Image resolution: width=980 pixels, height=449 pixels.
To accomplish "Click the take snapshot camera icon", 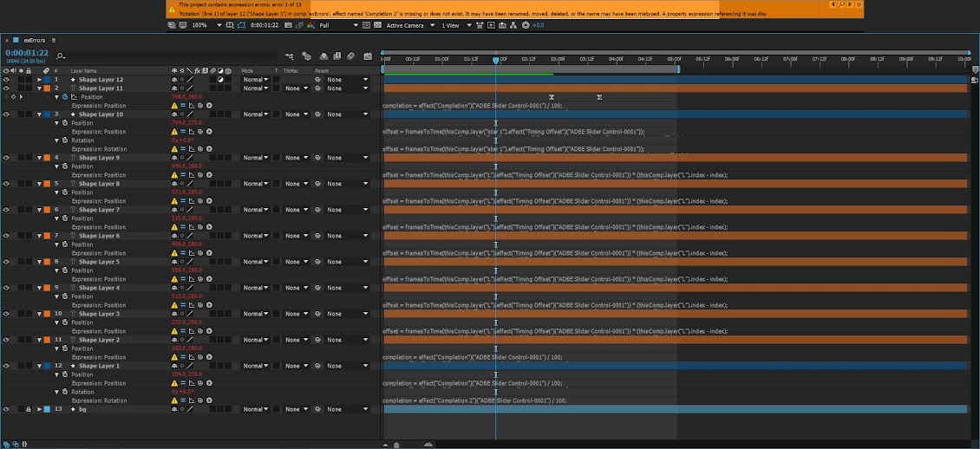I will pyautogui.click(x=288, y=25).
